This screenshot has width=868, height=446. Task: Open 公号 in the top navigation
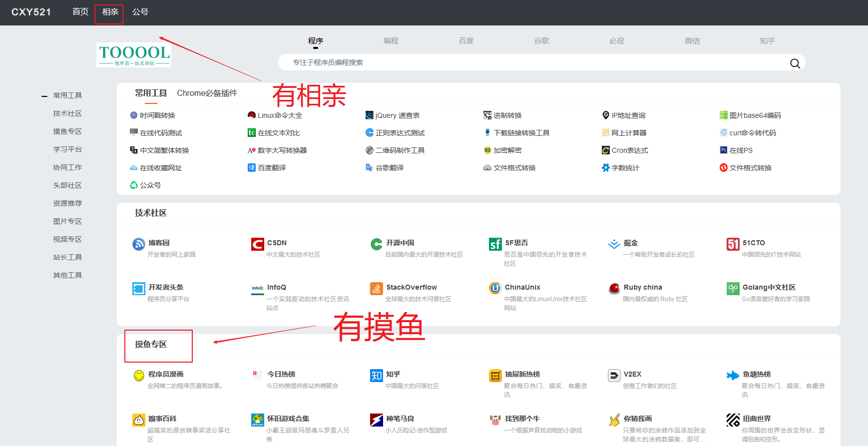point(140,11)
